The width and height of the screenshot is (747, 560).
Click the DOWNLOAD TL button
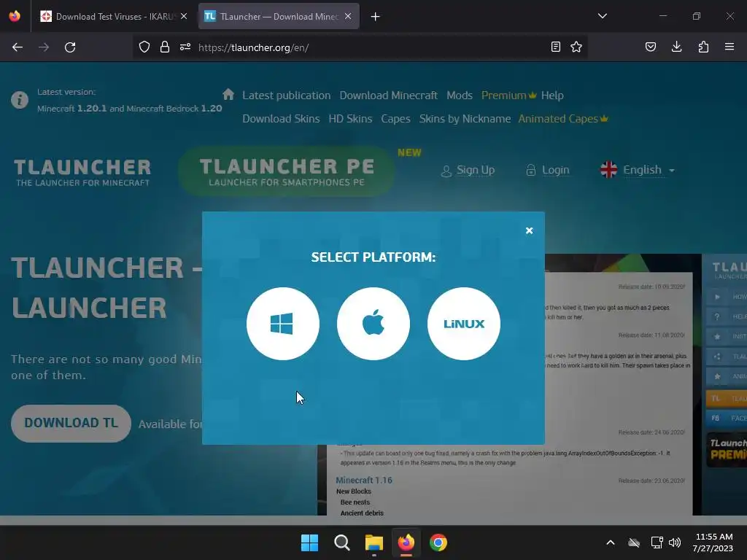point(71,423)
